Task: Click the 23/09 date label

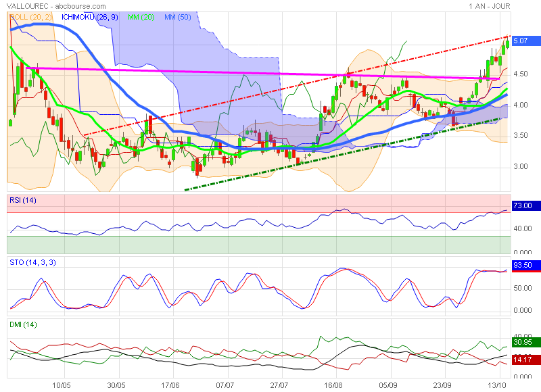Action: coord(442,385)
